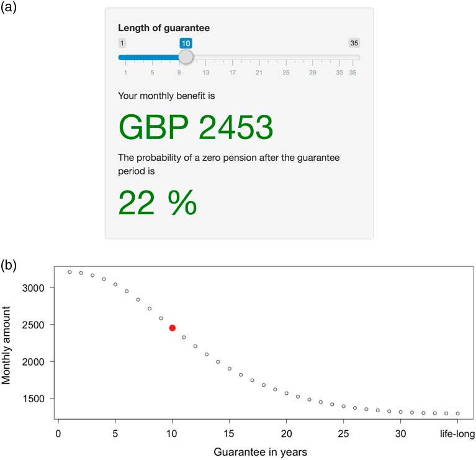Select the slider tick labeled 21
476x460 pixels.
pos(259,73)
